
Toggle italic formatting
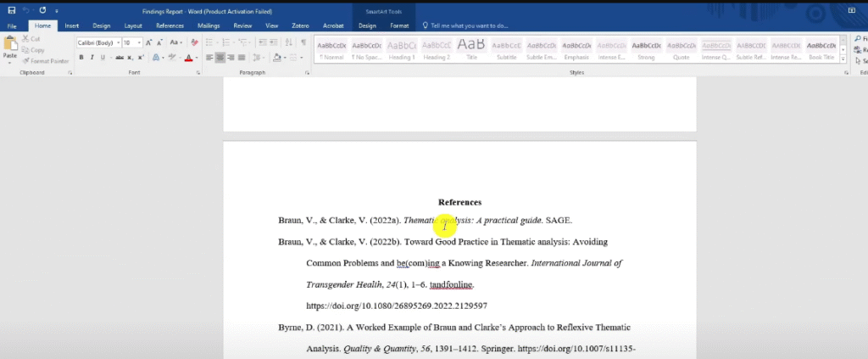pos(92,57)
